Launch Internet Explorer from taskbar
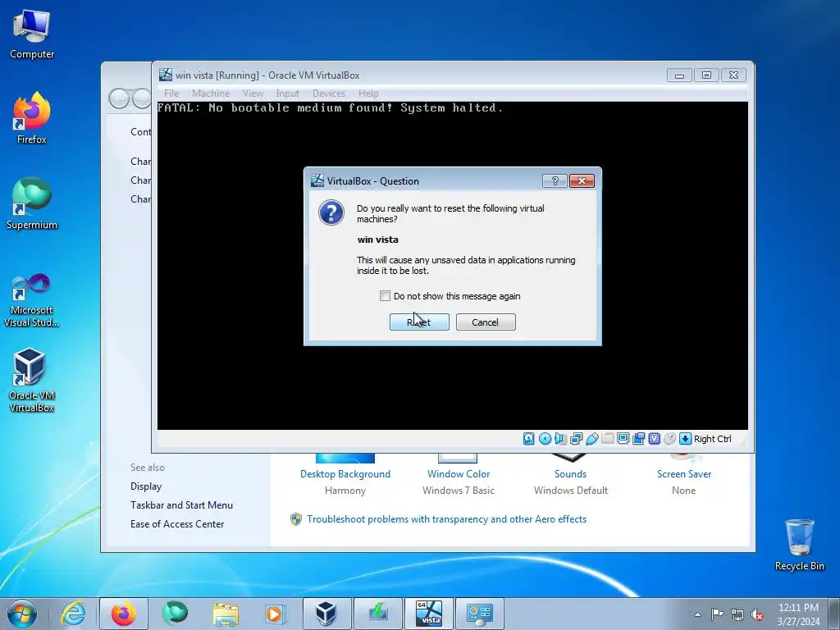 [x=73, y=614]
